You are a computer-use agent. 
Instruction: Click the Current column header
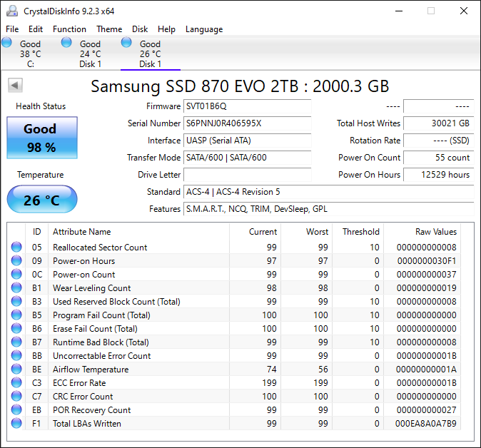point(255,232)
